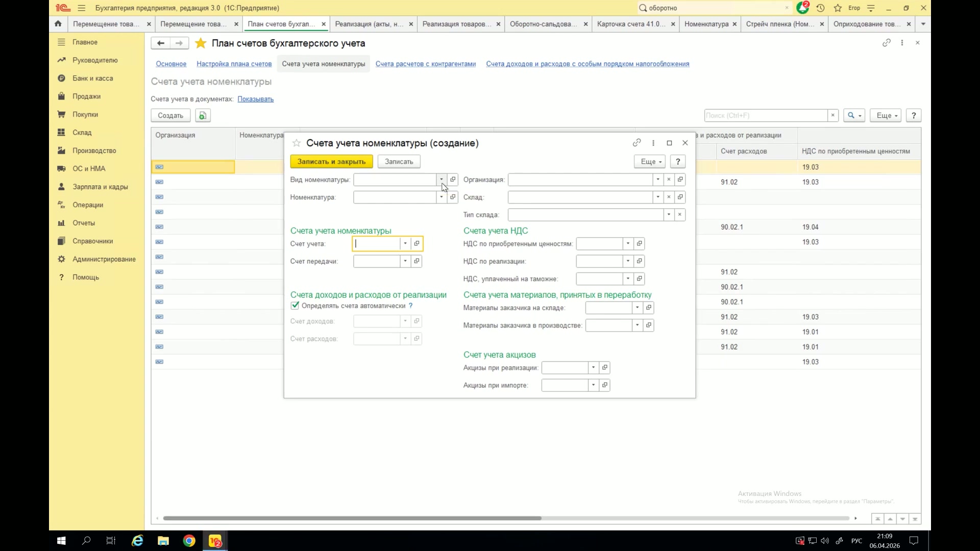The height and width of the screenshot is (551, 980).
Task: Click the horizontal scrollbar of table
Action: [x=352, y=518]
